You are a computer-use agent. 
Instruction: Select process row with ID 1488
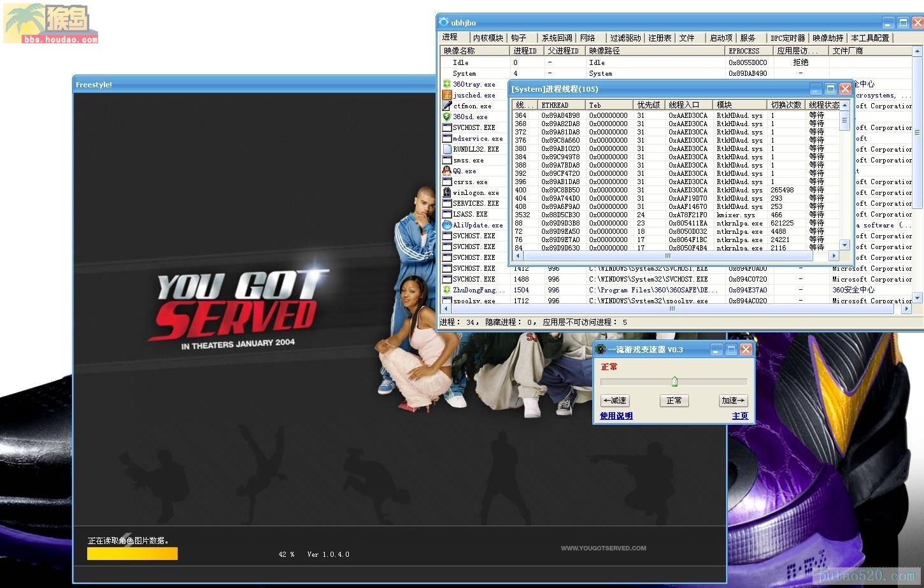tap(676, 279)
